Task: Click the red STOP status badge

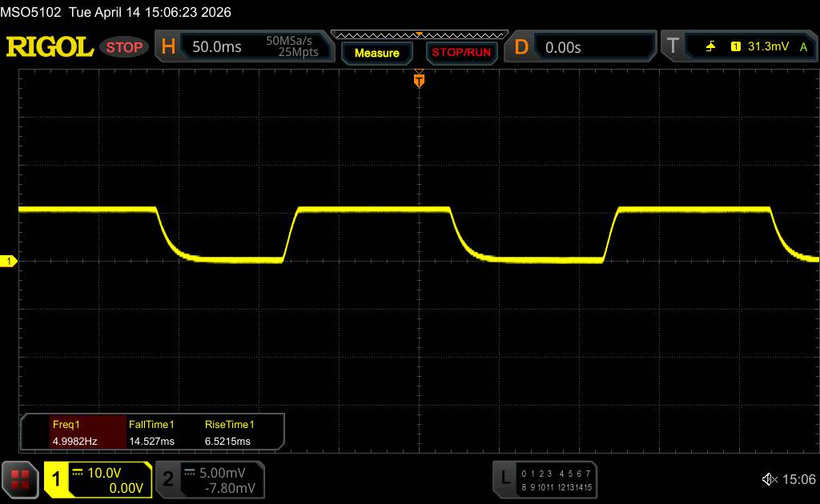Action: pos(125,47)
